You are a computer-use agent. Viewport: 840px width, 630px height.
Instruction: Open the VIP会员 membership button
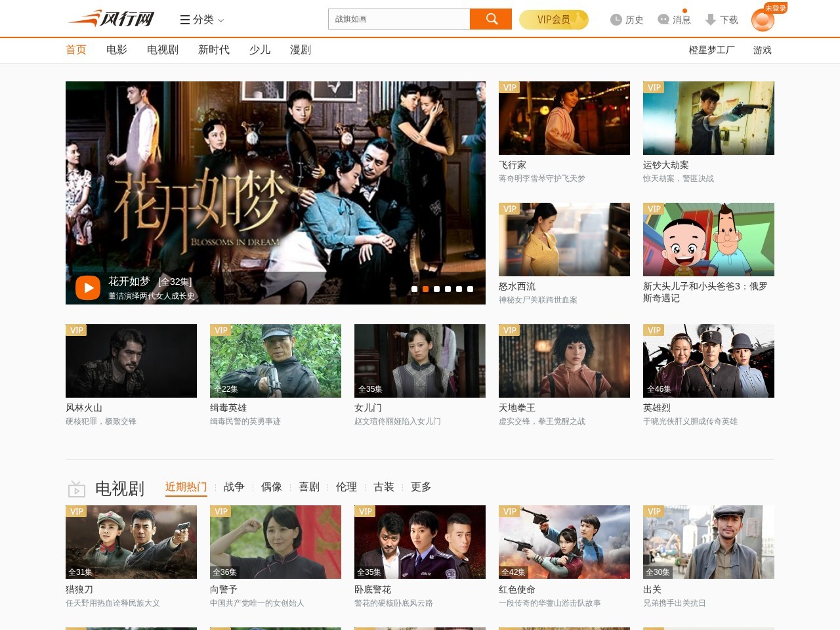554,20
